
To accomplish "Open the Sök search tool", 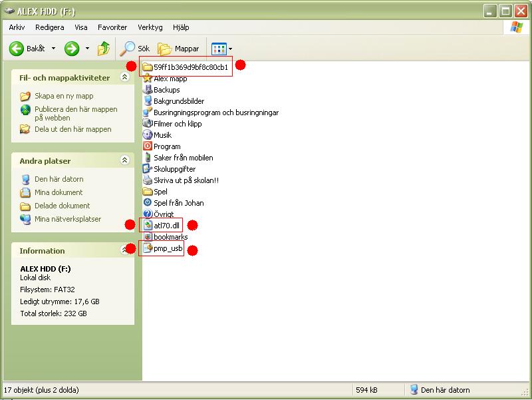I will pos(135,49).
